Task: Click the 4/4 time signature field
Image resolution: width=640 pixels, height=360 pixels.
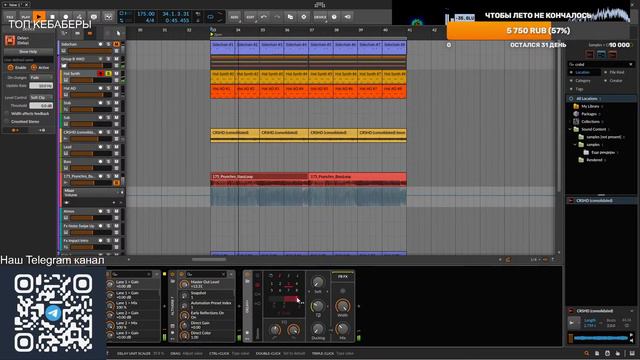Action: tap(150, 20)
